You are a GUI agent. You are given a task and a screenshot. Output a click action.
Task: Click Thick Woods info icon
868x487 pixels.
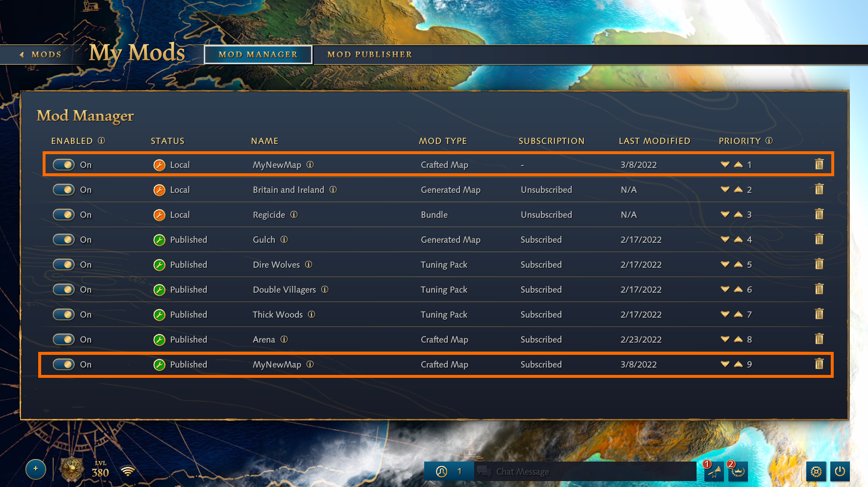[312, 314]
